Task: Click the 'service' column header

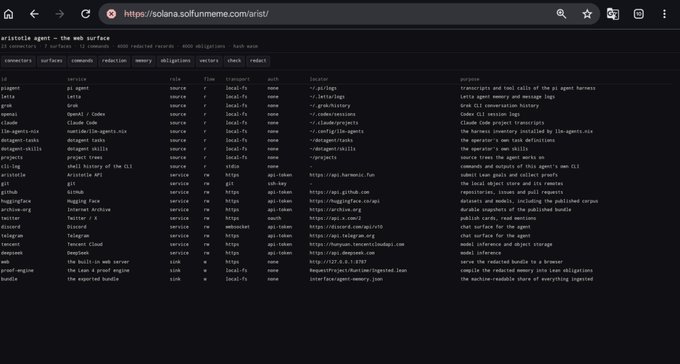Action: (x=77, y=79)
